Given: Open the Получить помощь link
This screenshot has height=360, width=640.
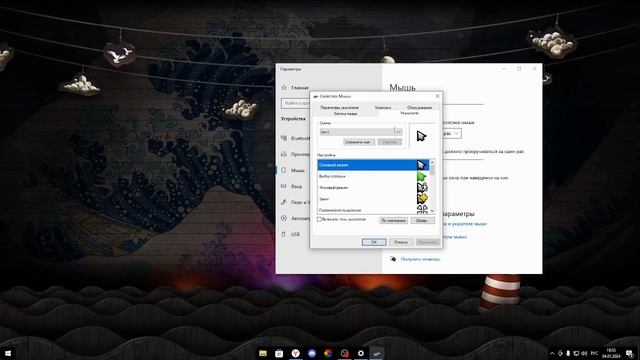Looking at the screenshot, I should (420, 259).
